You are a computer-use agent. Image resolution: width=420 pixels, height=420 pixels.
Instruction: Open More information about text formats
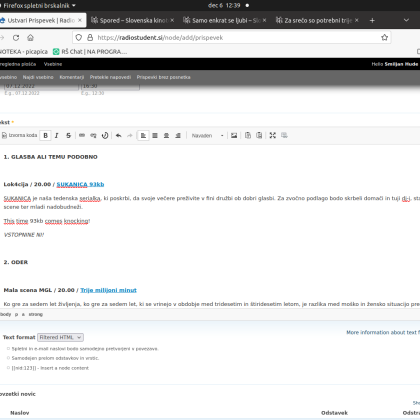click(383, 332)
